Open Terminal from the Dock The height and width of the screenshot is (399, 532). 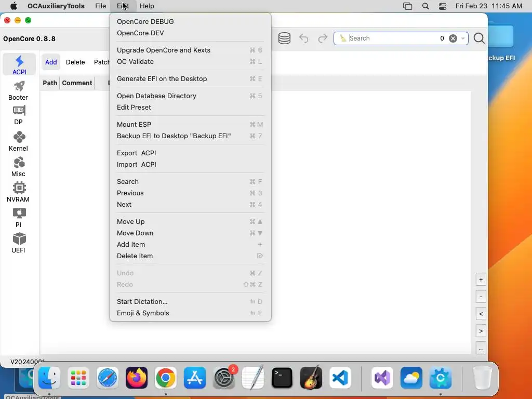282,378
